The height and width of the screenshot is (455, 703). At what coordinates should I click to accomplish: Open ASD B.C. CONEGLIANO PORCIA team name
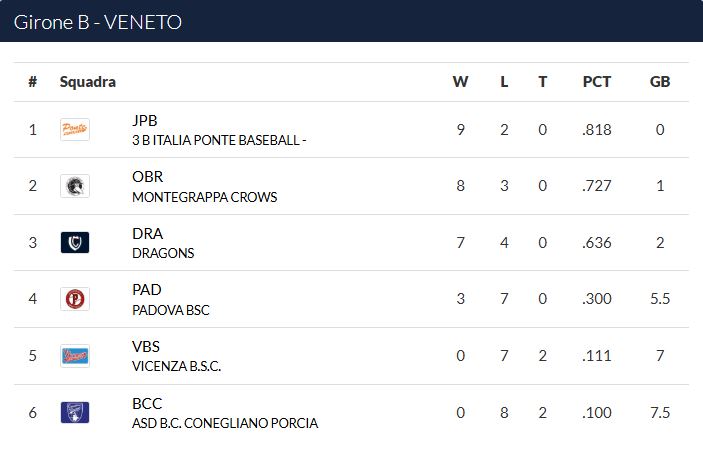pos(225,423)
